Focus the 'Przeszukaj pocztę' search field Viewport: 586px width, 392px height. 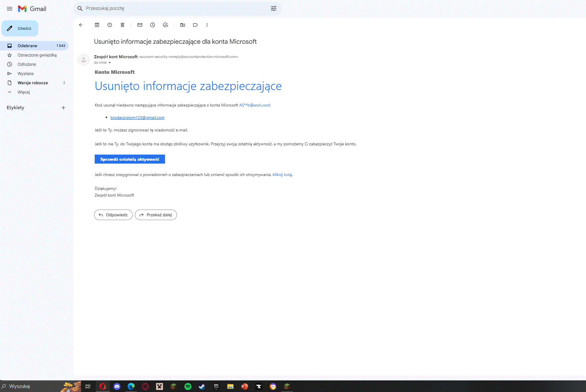[177, 8]
